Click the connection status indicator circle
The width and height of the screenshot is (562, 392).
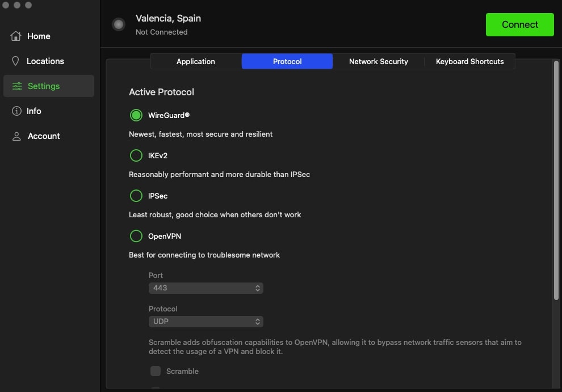(x=119, y=24)
